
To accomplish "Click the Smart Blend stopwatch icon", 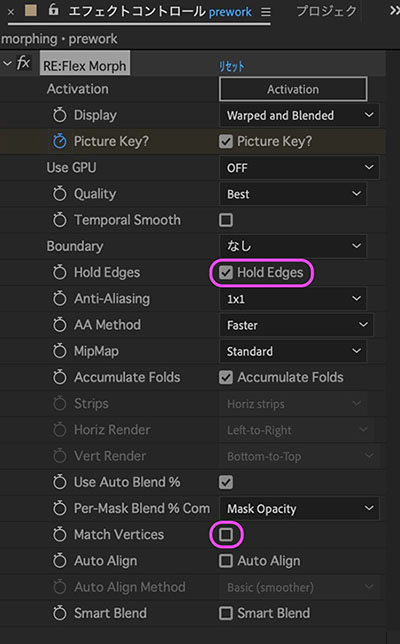I will [x=60, y=613].
